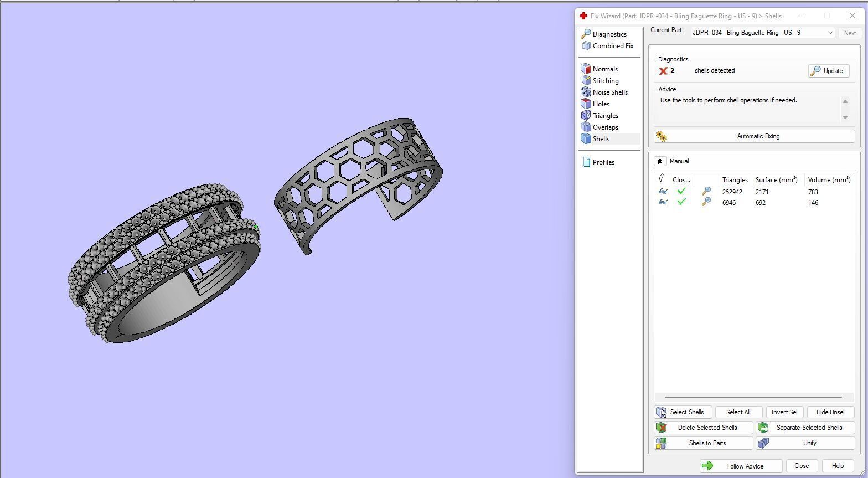Zoom to the 252942-triangle shell magnifier

(x=706, y=192)
